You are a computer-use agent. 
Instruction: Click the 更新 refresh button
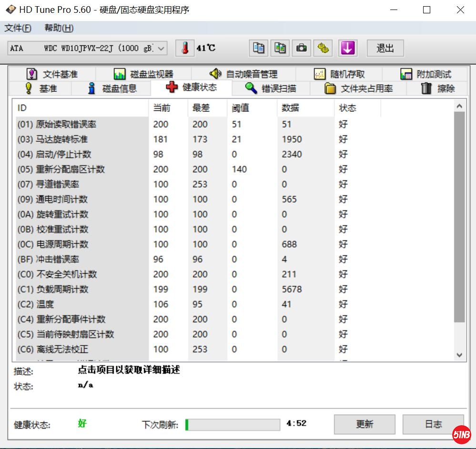point(364,424)
